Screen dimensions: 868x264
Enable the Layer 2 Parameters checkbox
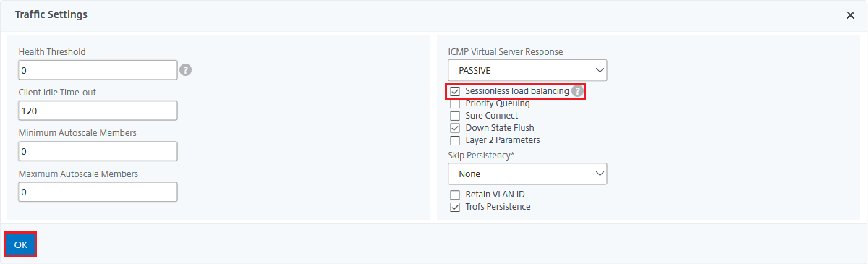pos(455,140)
